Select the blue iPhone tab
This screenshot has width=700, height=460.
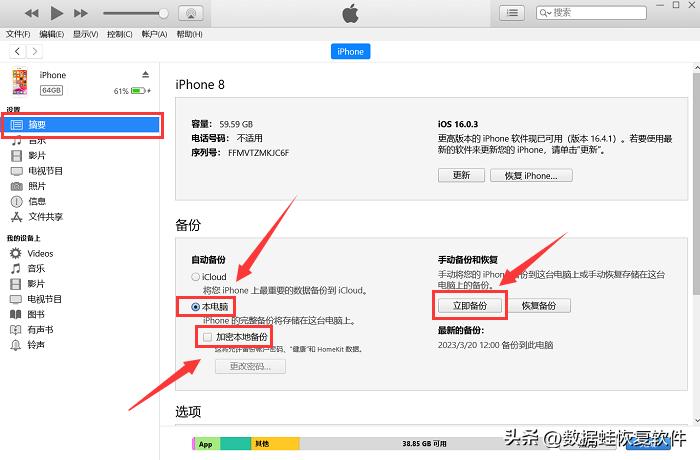pos(350,51)
